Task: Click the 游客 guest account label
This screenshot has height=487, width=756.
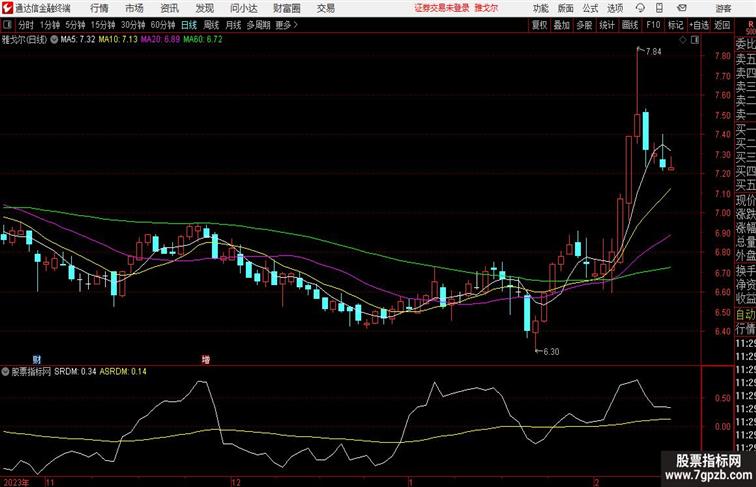Action: (x=723, y=8)
